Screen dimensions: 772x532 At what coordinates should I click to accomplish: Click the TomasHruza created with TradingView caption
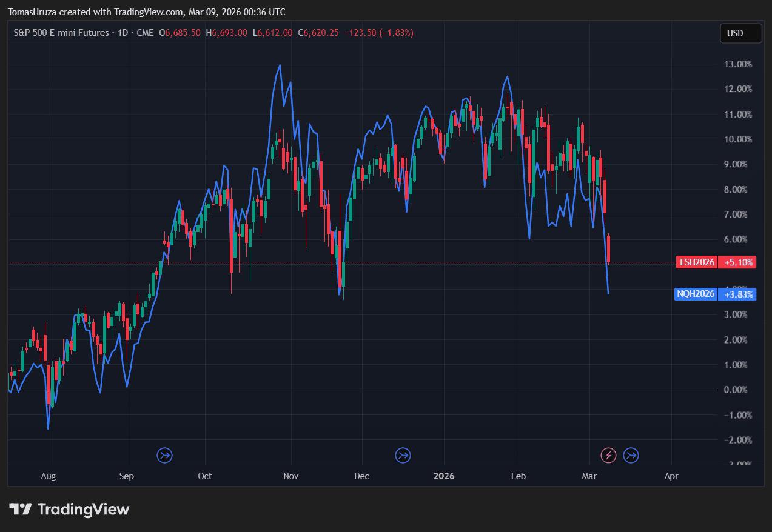(146, 12)
